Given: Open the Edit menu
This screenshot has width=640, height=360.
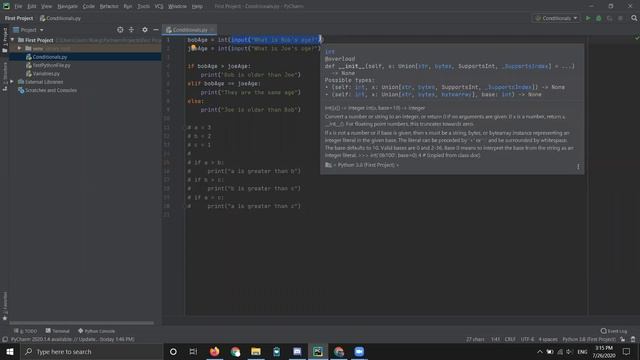Looking at the screenshot, I should point(32,6).
